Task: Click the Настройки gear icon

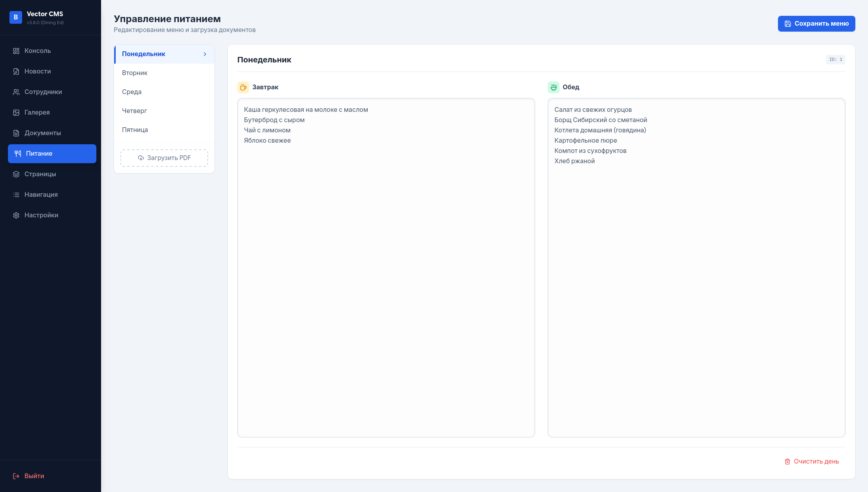Action: pyautogui.click(x=16, y=215)
